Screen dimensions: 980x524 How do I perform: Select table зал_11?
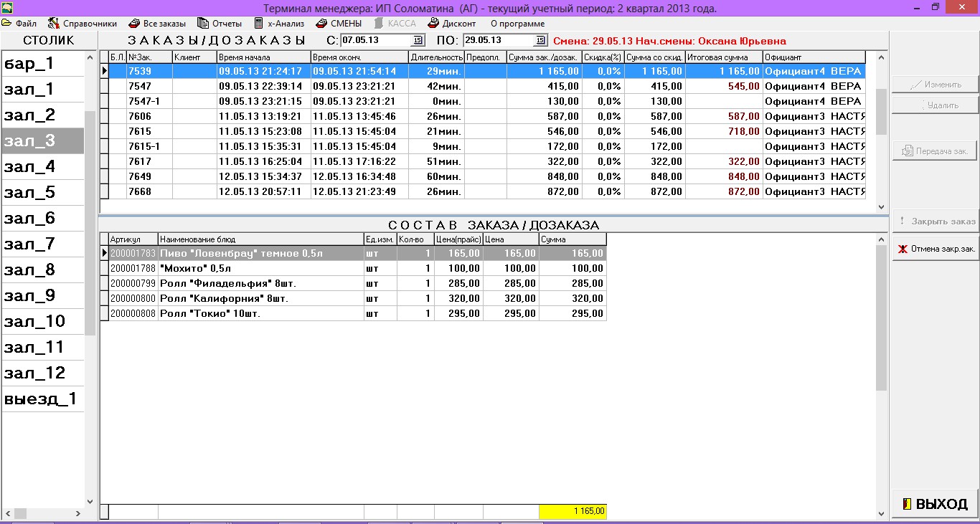(42, 348)
